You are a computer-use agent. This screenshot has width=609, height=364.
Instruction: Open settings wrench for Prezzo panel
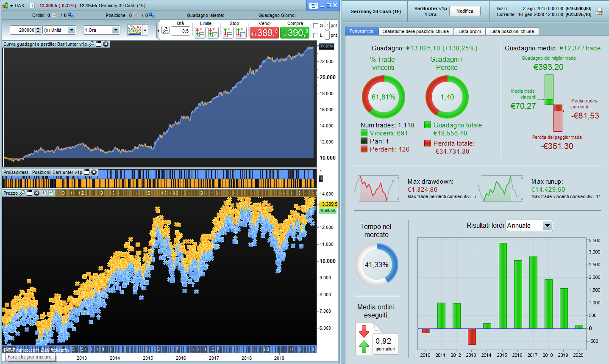click(x=22, y=193)
